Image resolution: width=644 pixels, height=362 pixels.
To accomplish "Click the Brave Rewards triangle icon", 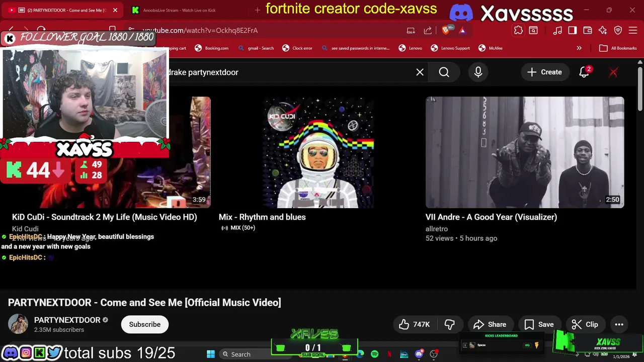I will coord(462,31).
